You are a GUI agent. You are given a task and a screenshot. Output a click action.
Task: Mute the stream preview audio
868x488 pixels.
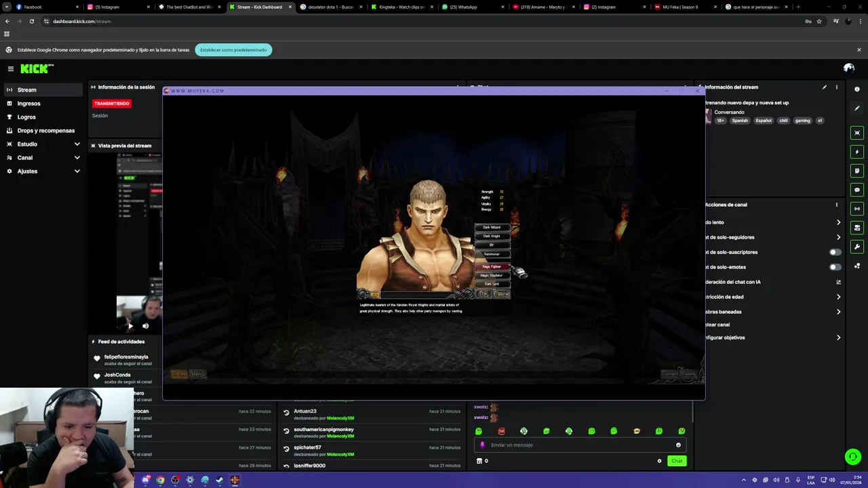coord(145,326)
